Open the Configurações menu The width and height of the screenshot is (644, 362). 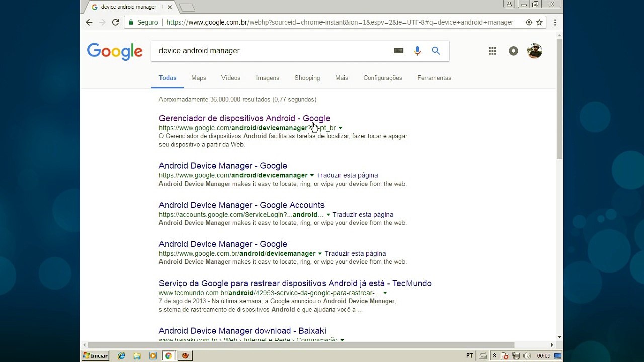pyautogui.click(x=383, y=78)
